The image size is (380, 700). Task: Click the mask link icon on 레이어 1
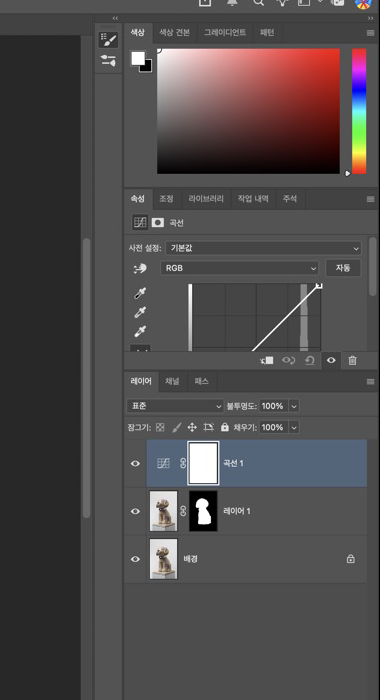point(183,511)
